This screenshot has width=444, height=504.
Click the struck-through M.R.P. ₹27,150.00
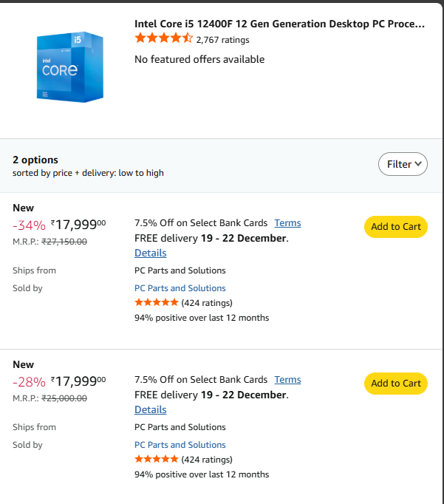64,241
